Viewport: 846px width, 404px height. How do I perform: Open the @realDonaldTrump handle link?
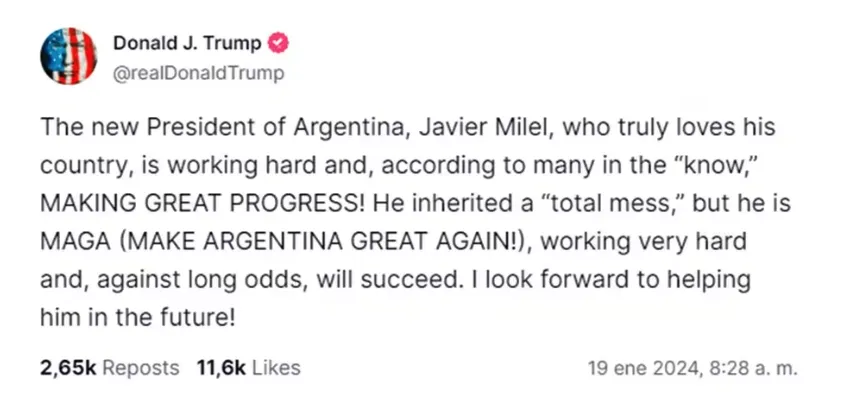[198, 72]
